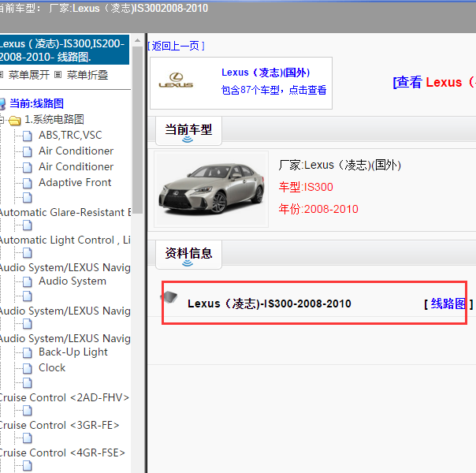Screen dimensions: 476x473
Task: Open the 线路图 link
Action: (448, 304)
